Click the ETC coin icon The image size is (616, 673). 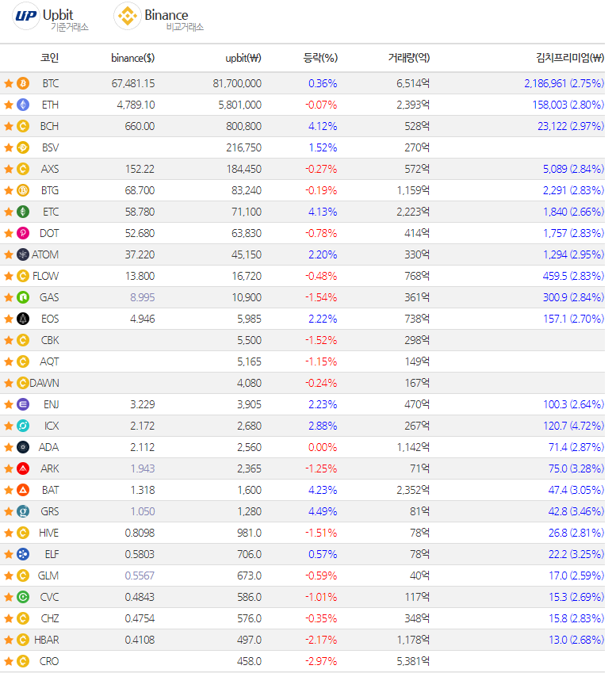pyautogui.click(x=23, y=212)
